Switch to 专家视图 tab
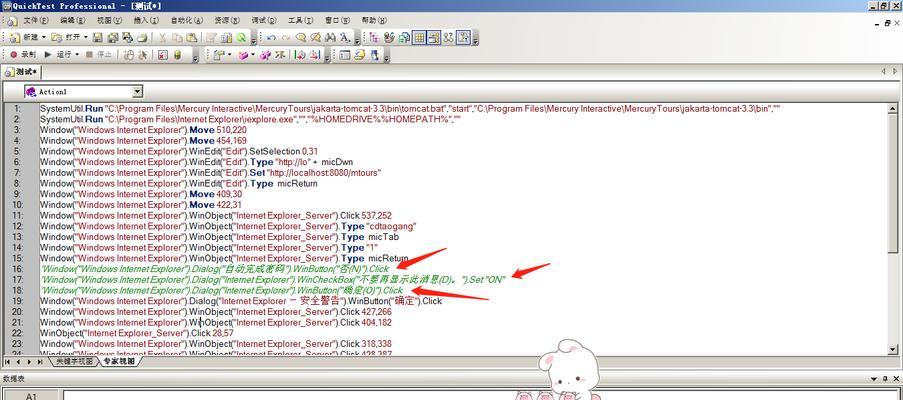This screenshot has height=400, width=903. point(119,361)
